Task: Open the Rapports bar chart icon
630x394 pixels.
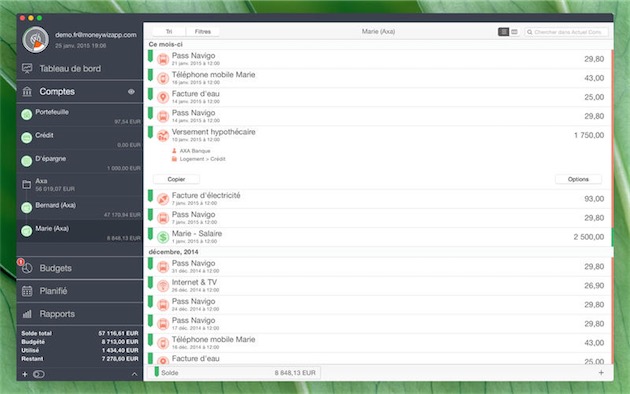Action: click(27, 314)
